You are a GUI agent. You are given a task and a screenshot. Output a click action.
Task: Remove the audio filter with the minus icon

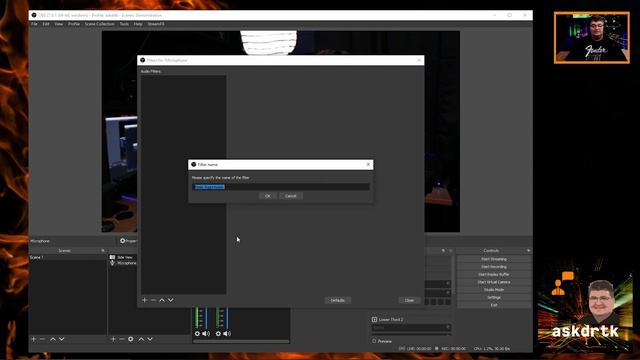pyautogui.click(x=153, y=300)
